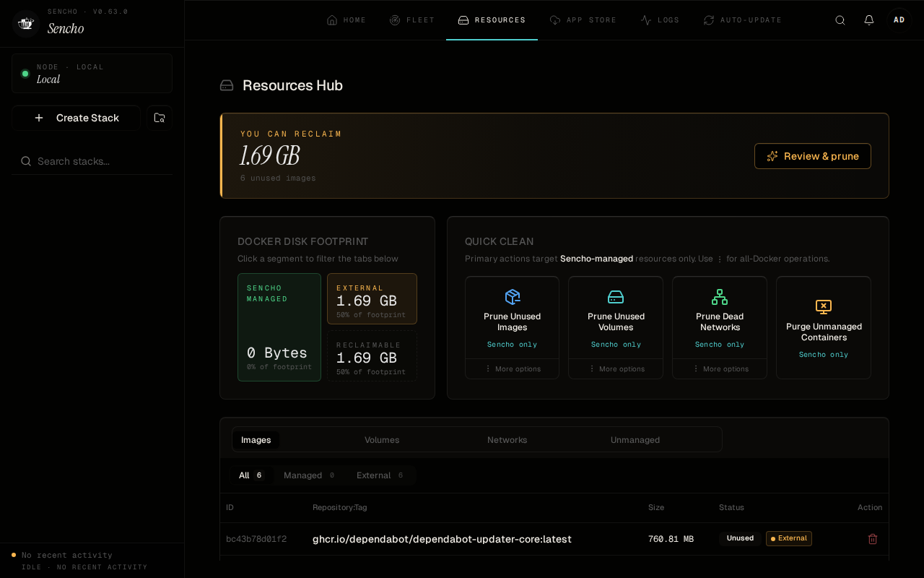Viewport: 924px width, 578px height.
Task: Click the Sencho logo icon
Action: [26, 23]
